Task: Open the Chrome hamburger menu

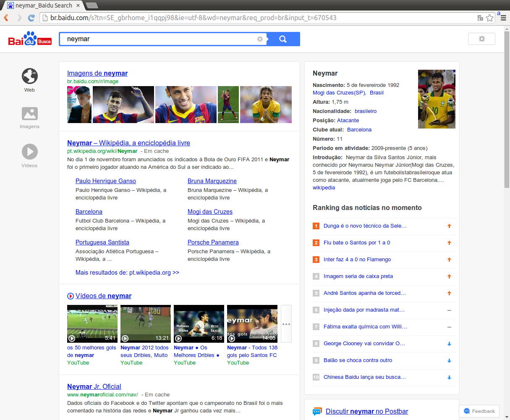Action: click(x=503, y=18)
